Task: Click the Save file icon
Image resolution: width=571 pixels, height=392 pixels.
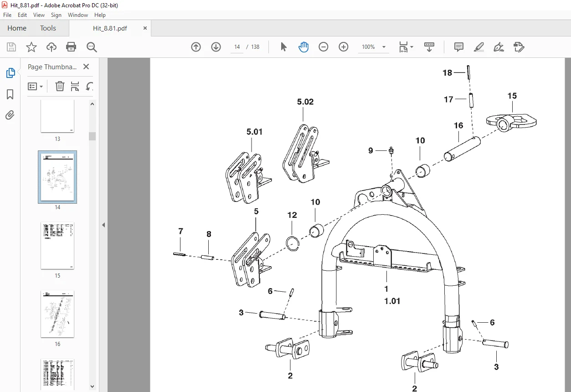Action: [11, 47]
